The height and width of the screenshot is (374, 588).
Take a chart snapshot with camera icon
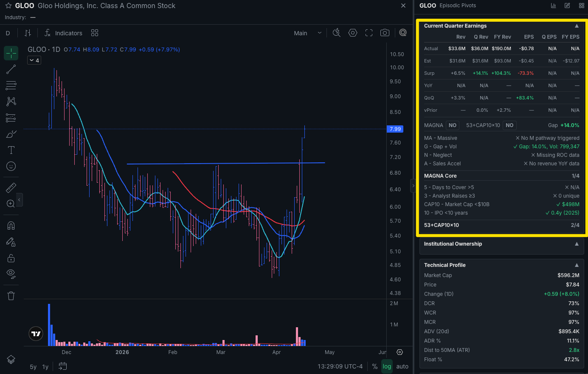tap(385, 33)
